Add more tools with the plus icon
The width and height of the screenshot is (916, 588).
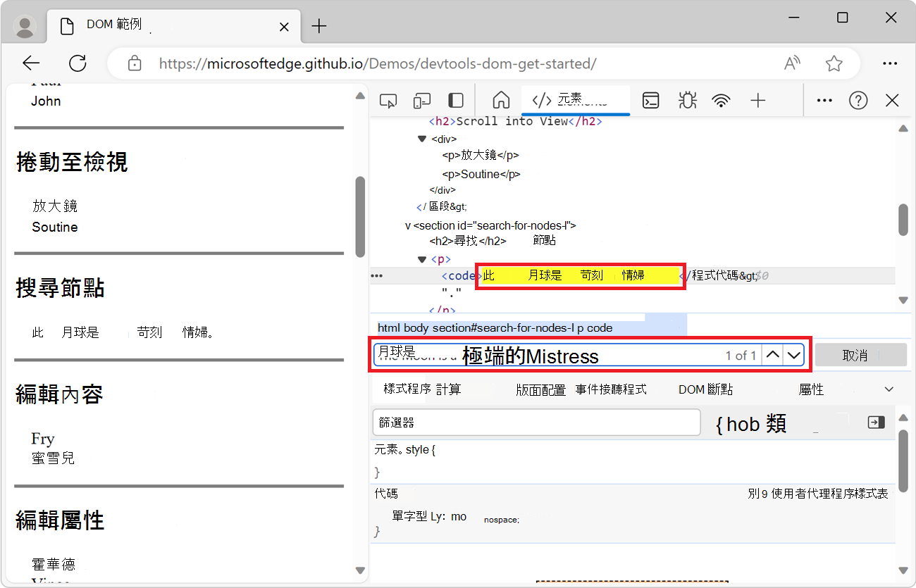point(757,100)
